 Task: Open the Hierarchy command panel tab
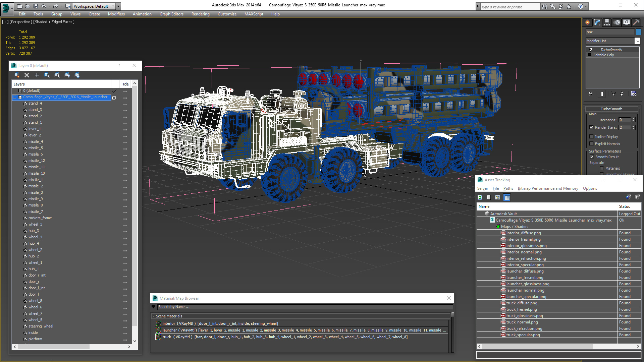(607, 22)
